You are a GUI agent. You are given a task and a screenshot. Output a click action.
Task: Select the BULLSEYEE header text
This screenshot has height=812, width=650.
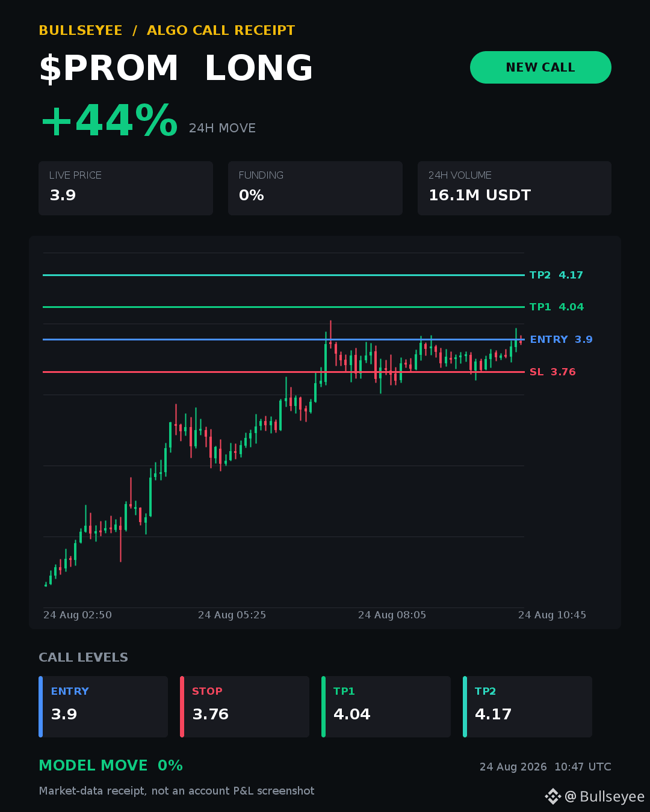pos(81,31)
